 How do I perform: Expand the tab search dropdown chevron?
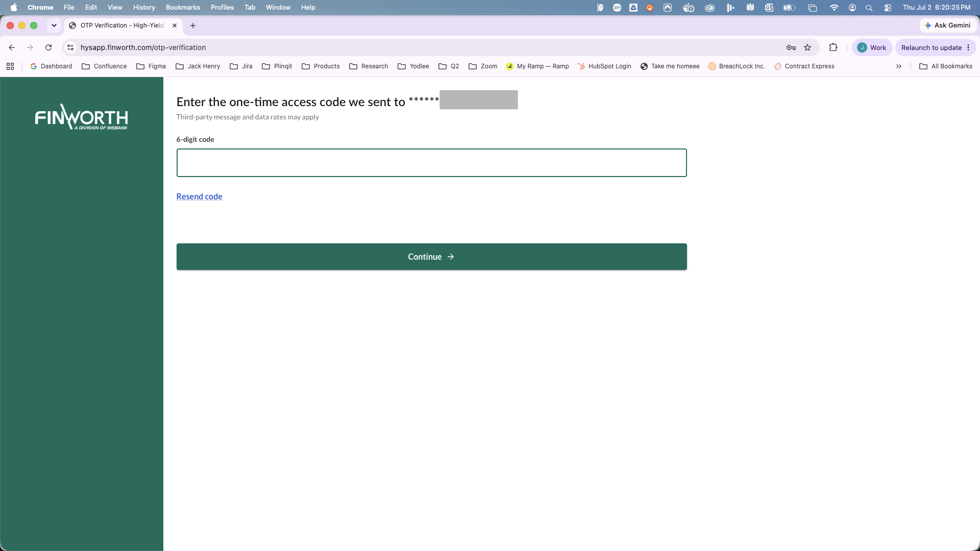[54, 26]
